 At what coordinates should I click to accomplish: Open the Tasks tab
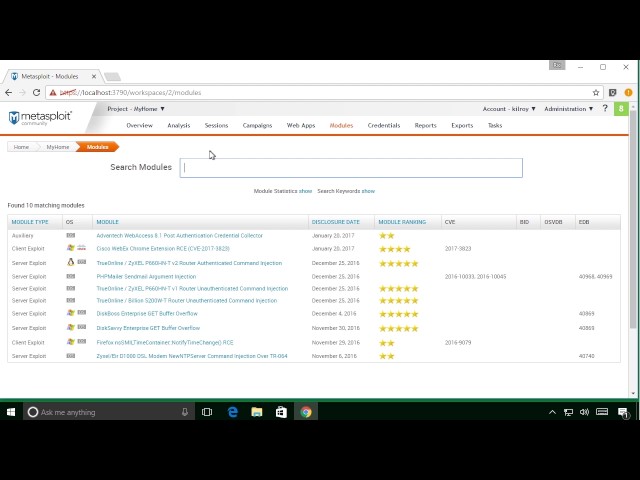(495, 125)
